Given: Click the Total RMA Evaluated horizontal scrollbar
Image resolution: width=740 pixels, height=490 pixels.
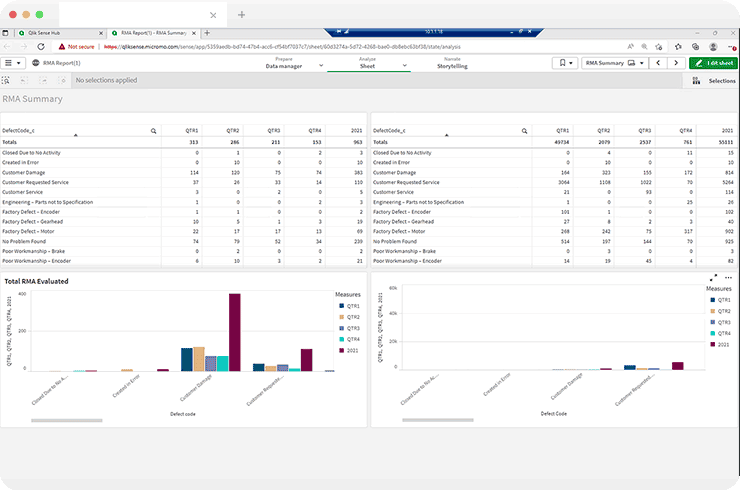Looking at the screenshot, I should pyautogui.click(x=66, y=420).
